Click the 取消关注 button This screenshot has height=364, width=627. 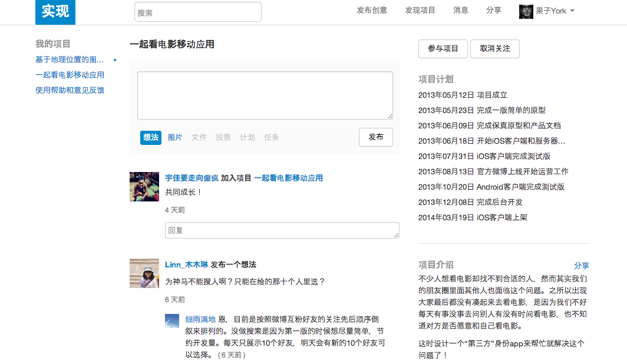(x=494, y=49)
